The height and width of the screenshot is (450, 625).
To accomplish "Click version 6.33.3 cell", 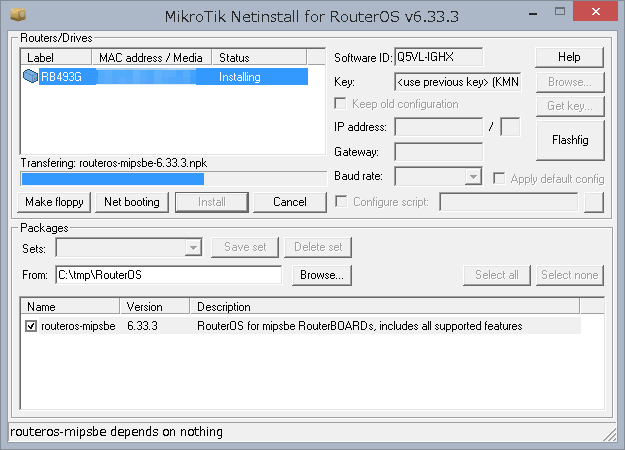I will click(142, 326).
